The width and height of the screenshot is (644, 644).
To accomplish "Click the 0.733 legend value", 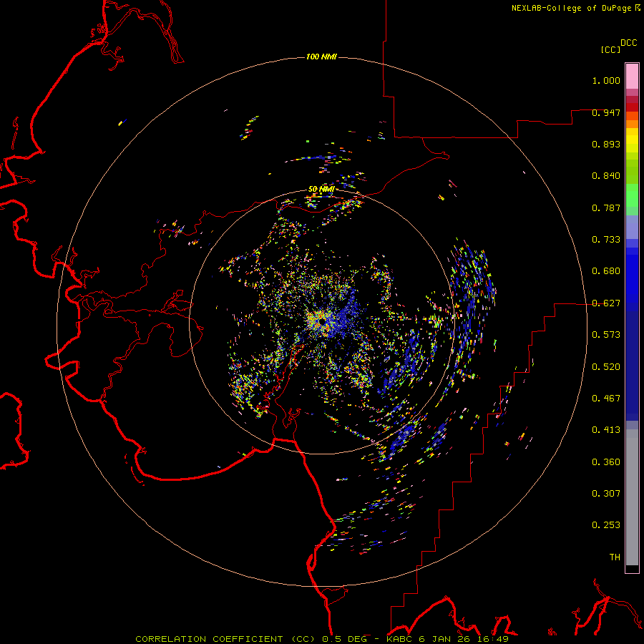I will (606, 240).
